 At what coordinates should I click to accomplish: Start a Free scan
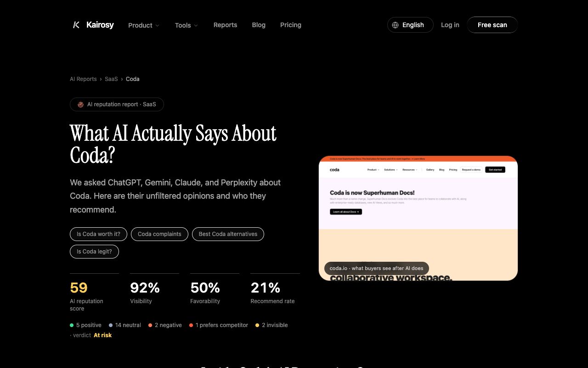[492, 25]
